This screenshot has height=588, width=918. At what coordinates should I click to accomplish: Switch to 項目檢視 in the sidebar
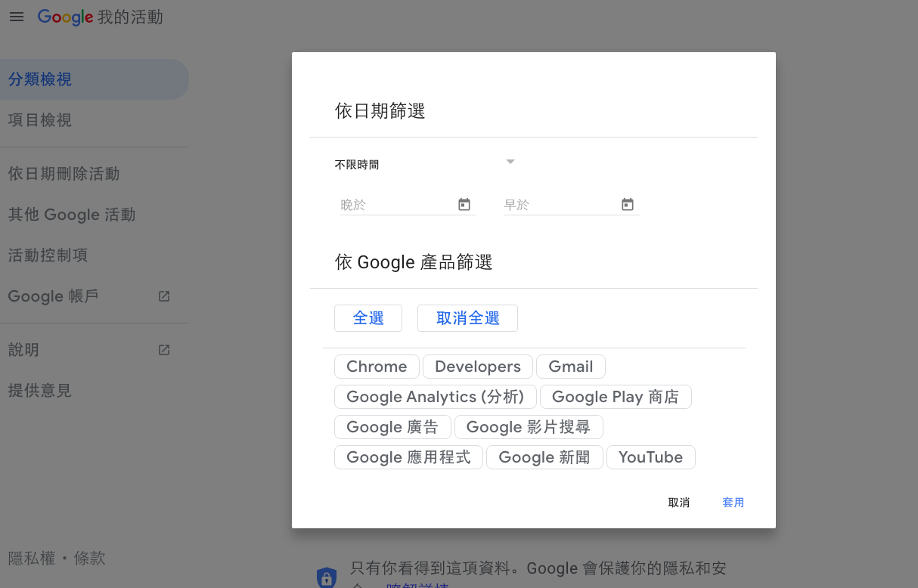pyautogui.click(x=40, y=120)
